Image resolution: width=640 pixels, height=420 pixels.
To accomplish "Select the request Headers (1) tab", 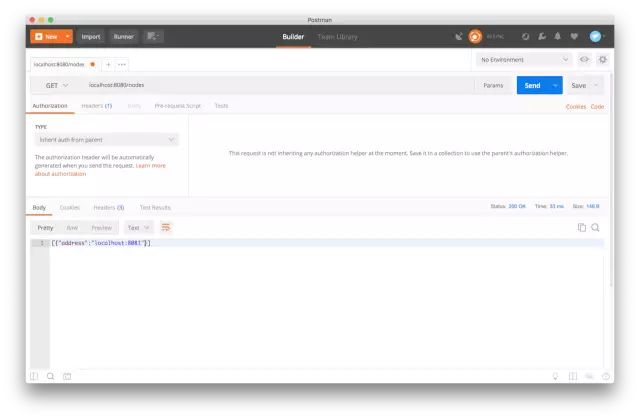I will pyautogui.click(x=97, y=106).
